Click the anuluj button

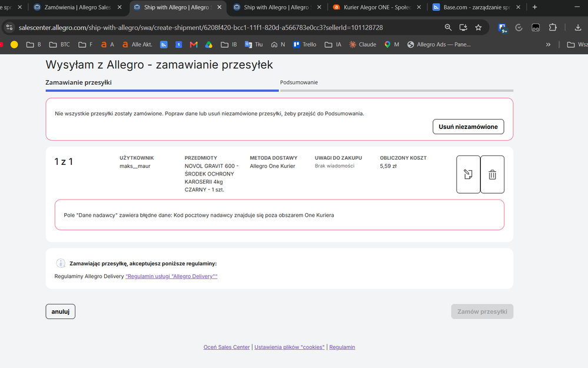[x=61, y=311]
